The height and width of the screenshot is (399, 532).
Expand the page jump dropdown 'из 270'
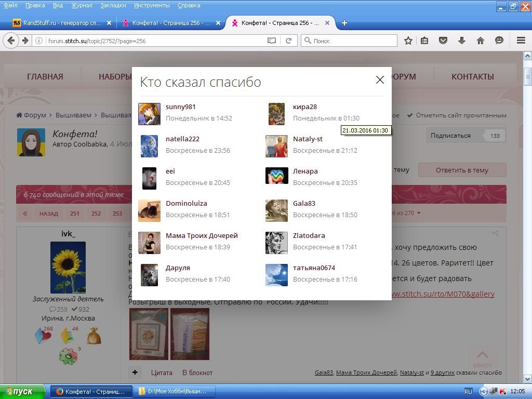click(x=407, y=213)
